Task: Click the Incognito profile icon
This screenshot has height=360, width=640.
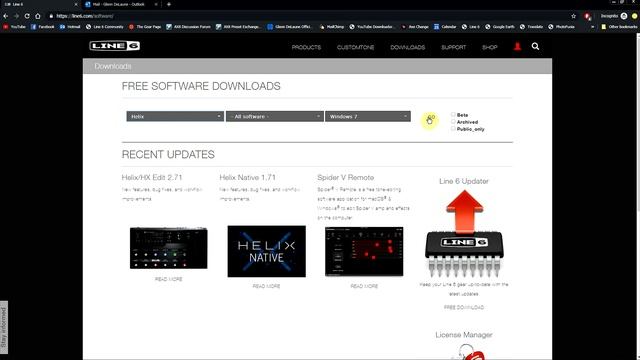Action: tap(624, 16)
